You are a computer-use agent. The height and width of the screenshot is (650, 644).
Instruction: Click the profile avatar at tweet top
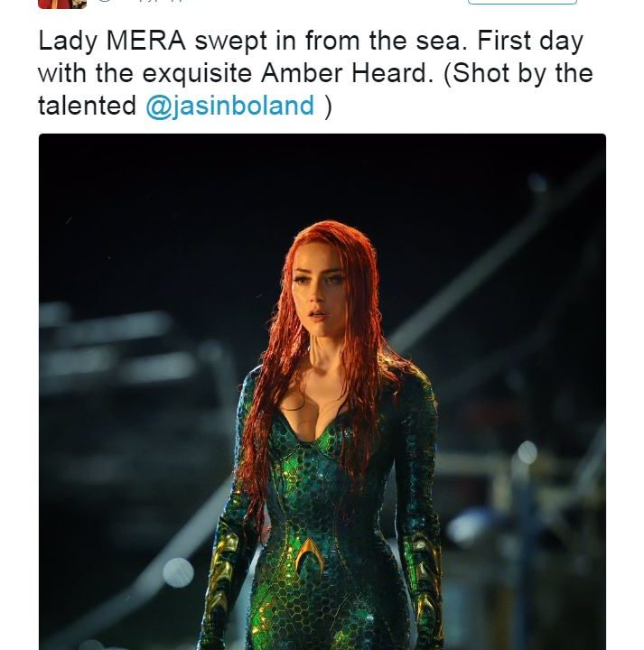(x=61, y=3)
